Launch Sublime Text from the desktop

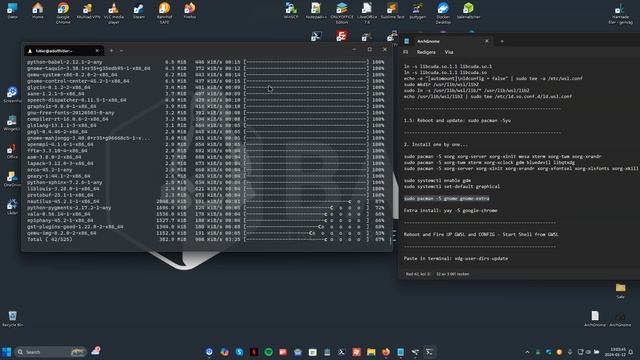(x=392, y=11)
